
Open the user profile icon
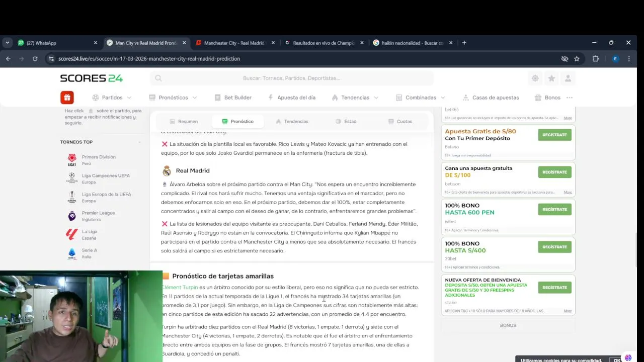[568, 78]
